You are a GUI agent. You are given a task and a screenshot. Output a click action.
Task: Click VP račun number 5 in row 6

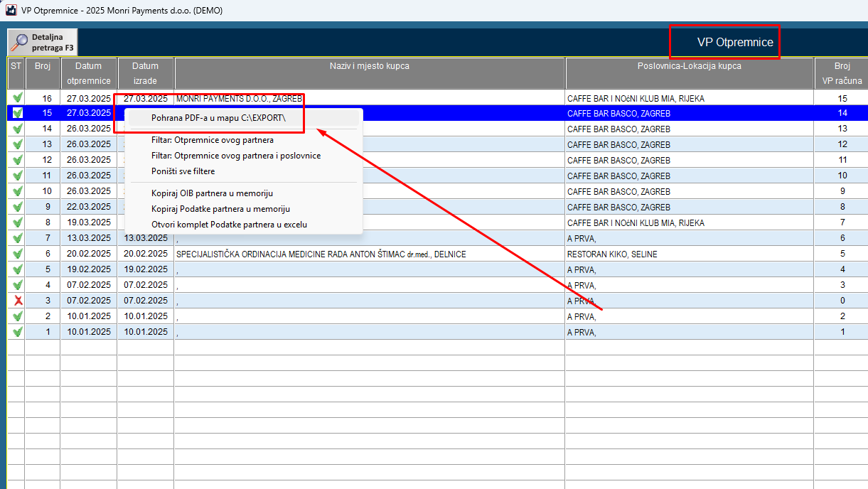click(842, 254)
